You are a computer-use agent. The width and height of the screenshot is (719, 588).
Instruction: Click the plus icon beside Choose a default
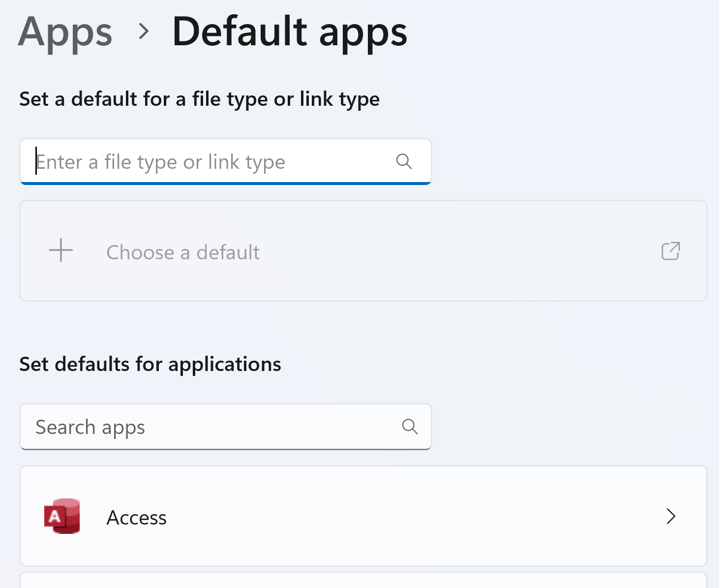click(x=61, y=250)
